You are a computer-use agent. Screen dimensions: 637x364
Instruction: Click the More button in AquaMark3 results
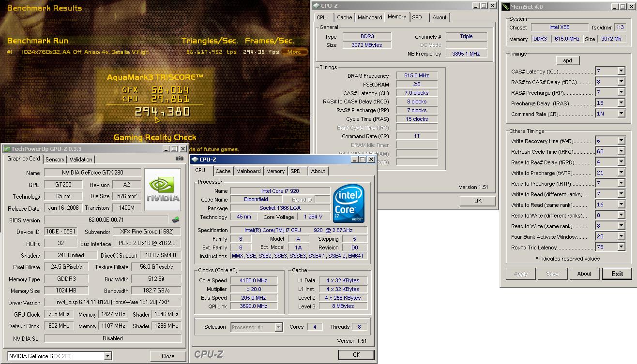(294, 52)
